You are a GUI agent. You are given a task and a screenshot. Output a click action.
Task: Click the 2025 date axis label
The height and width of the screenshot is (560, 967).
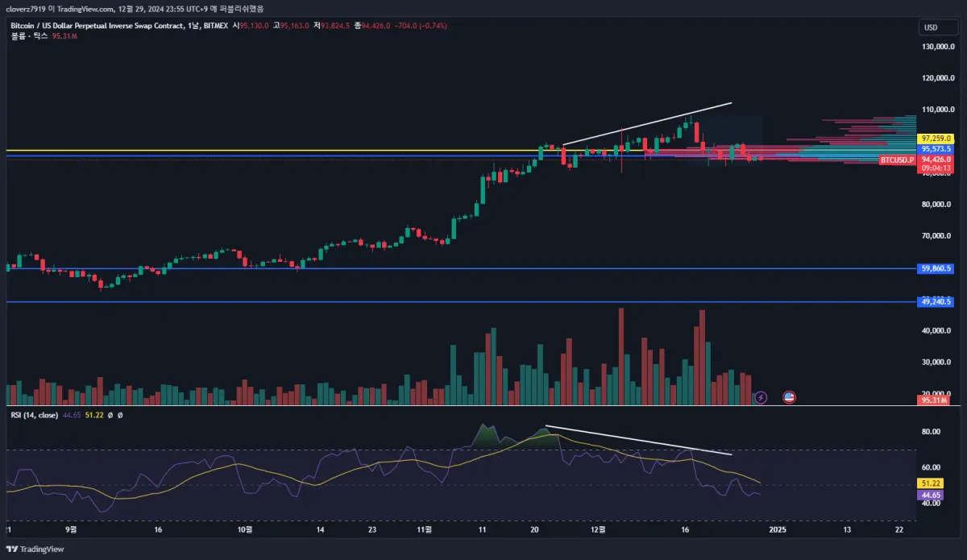tap(777, 530)
